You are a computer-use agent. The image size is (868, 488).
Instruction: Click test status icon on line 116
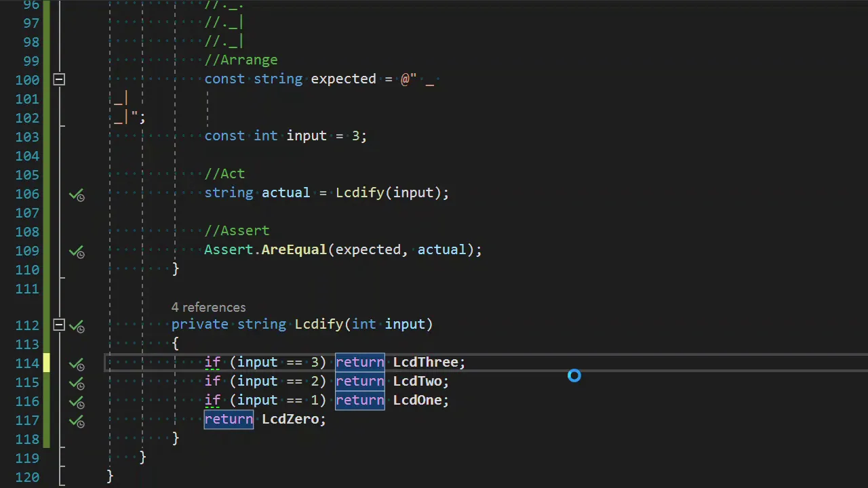click(x=77, y=402)
